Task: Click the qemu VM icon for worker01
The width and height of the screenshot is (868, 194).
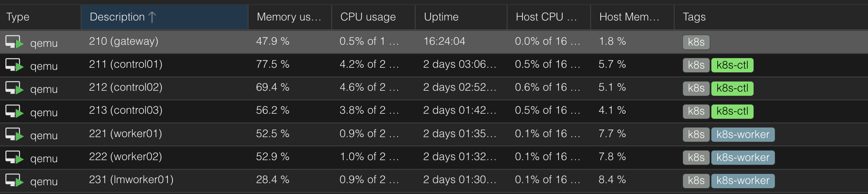Action: [14, 135]
